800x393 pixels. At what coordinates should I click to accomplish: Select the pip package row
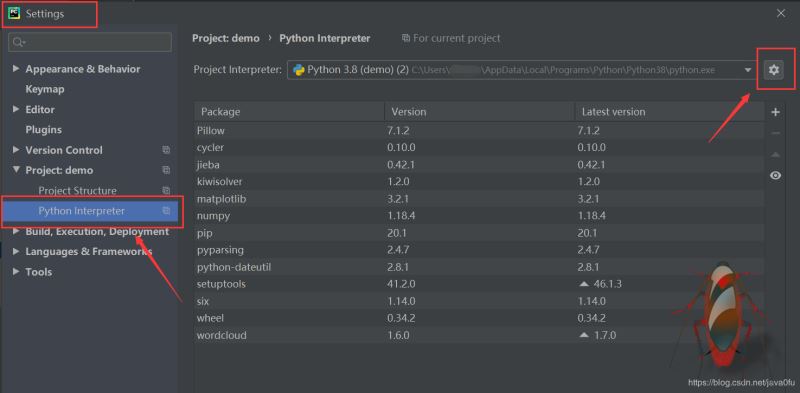(x=479, y=233)
